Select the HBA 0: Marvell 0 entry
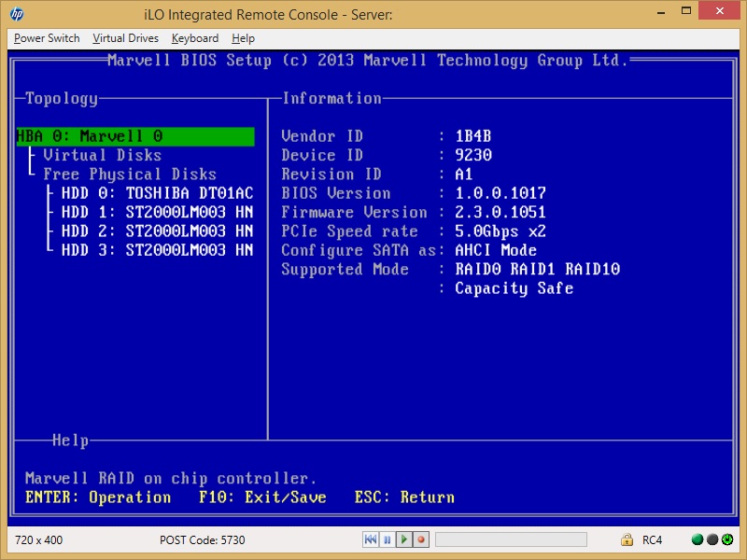The width and height of the screenshot is (747, 560). pos(89,135)
